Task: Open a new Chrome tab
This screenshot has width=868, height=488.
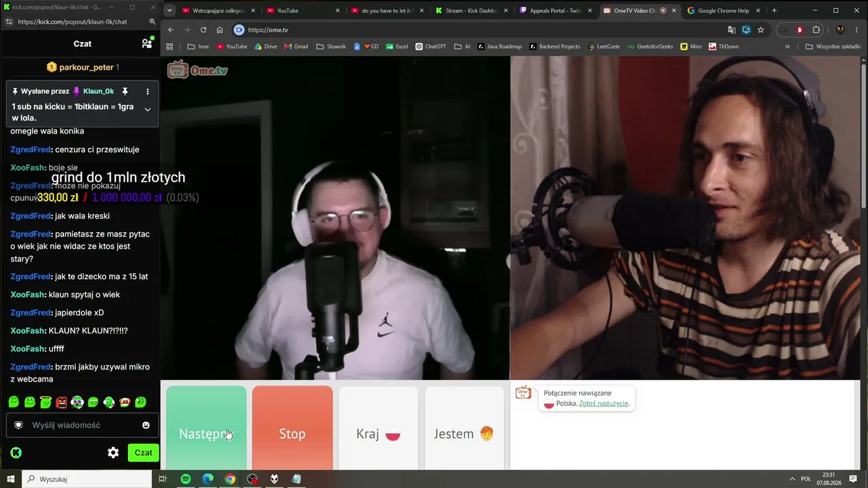Action: (x=774, y=10)
